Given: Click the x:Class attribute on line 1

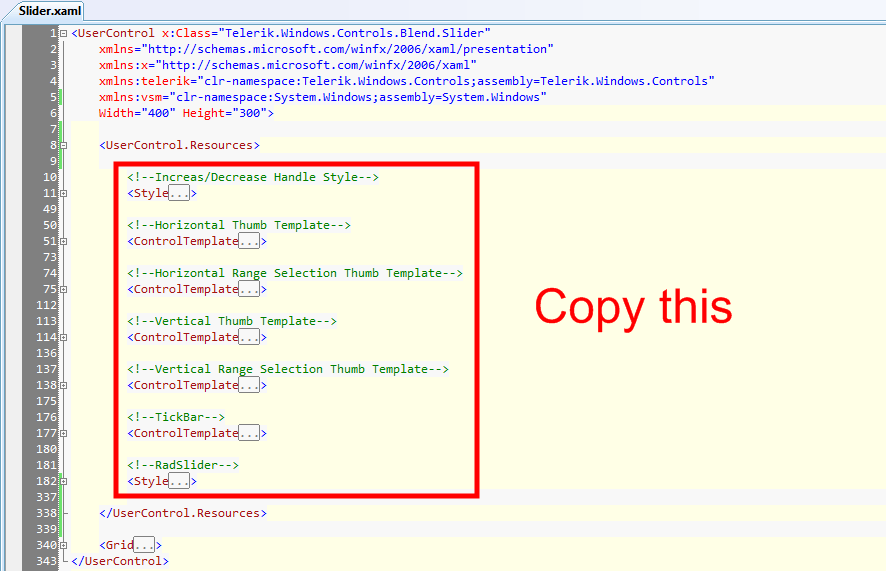Looking at the screenshot, I should tap(186, 33).
